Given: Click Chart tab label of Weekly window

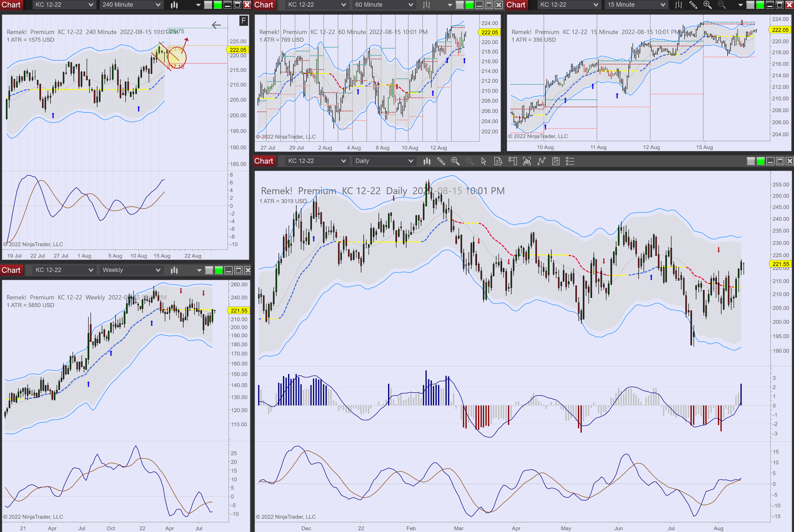Looking at the screenshot, I should [11, 270].
